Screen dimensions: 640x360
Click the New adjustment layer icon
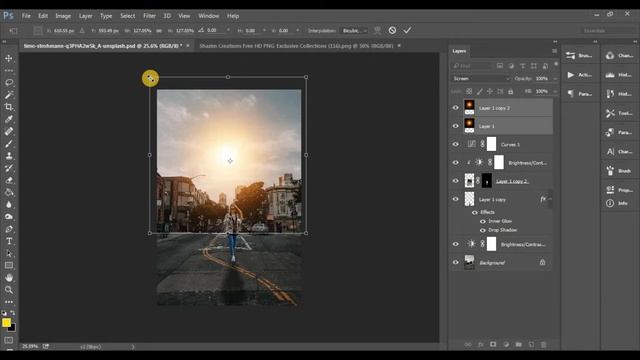506,344
